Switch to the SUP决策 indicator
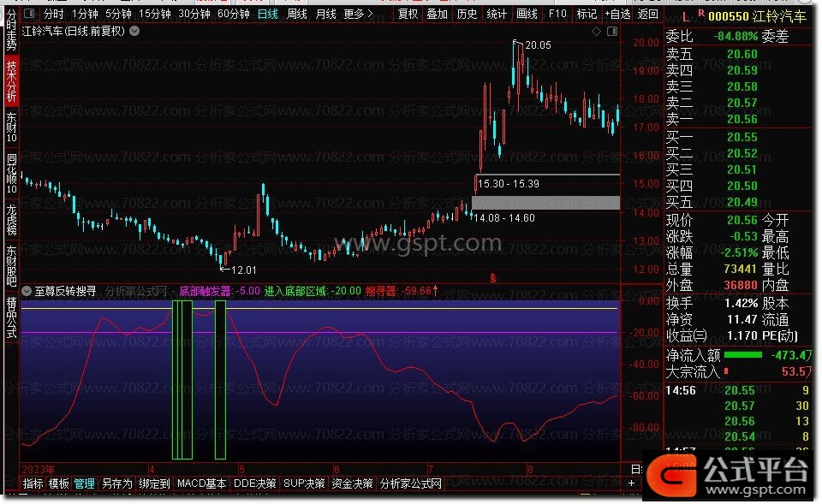 [304, 483]
